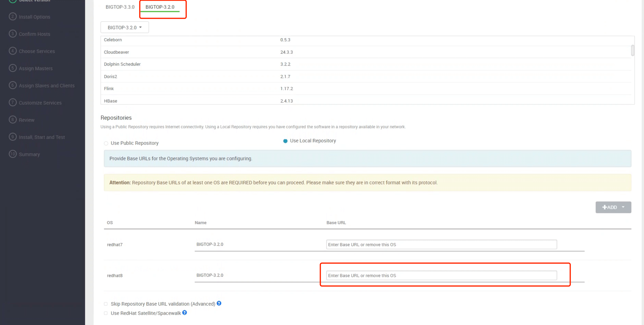Click the redhat8 Base URL input field
The height and width of the screenshot is (325, 644).
(441, 275)
